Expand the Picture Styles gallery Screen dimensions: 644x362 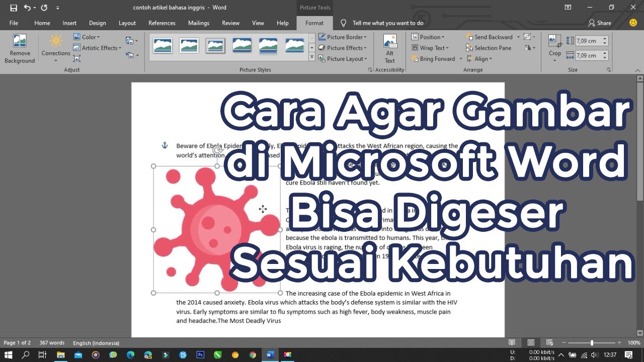click(x=311, y=57)
